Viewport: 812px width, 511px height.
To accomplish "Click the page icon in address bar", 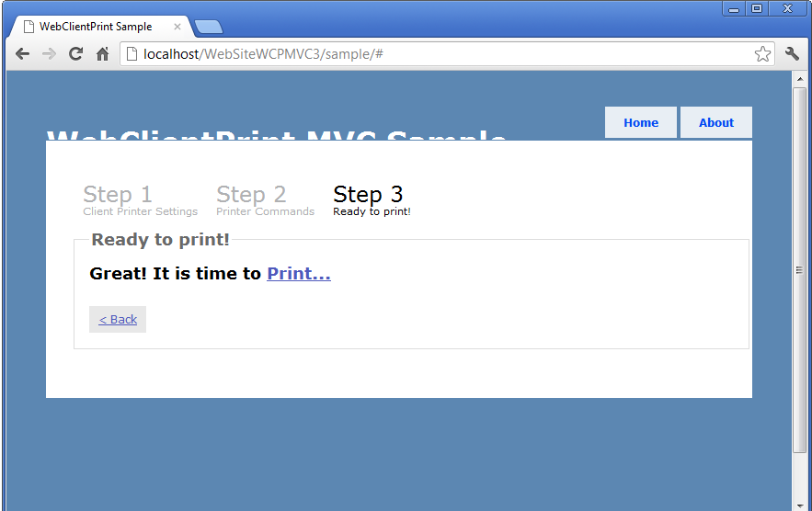I will tap(132, 54).
